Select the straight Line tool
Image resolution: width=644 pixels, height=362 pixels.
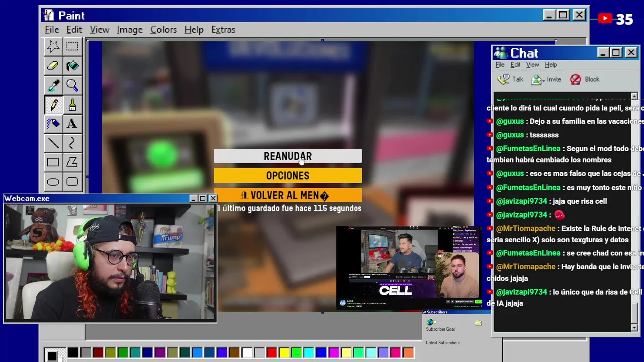coord(53,143)
